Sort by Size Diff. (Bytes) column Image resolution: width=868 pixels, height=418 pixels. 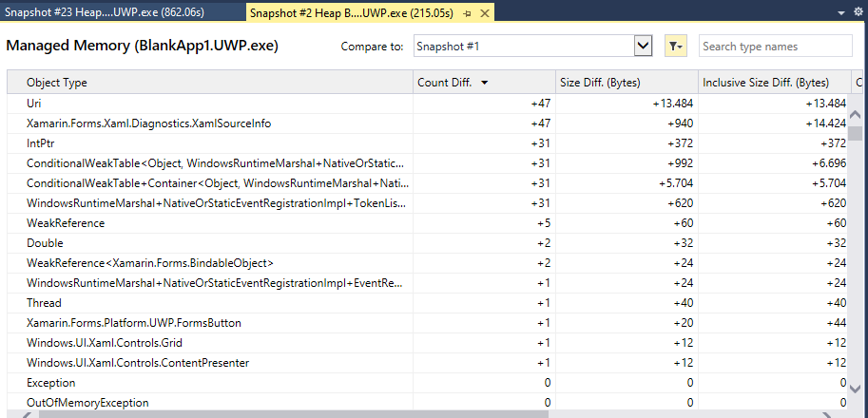coord(627,83)
